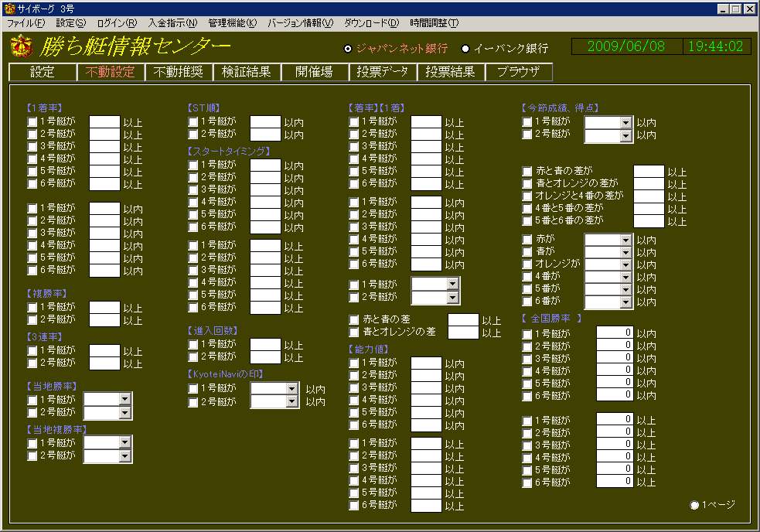Viewport: 760px width, 532px height.
Task: Click the サイボーグ 3号 title bar app icon
Action: 9,9
